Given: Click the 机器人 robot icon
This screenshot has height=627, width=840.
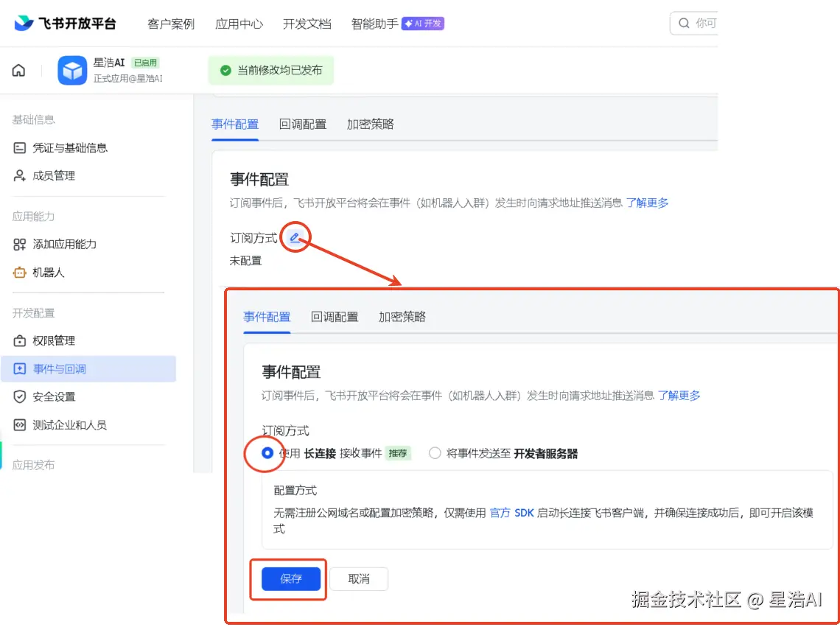Looking at the screenshot, I should (19, 273).
